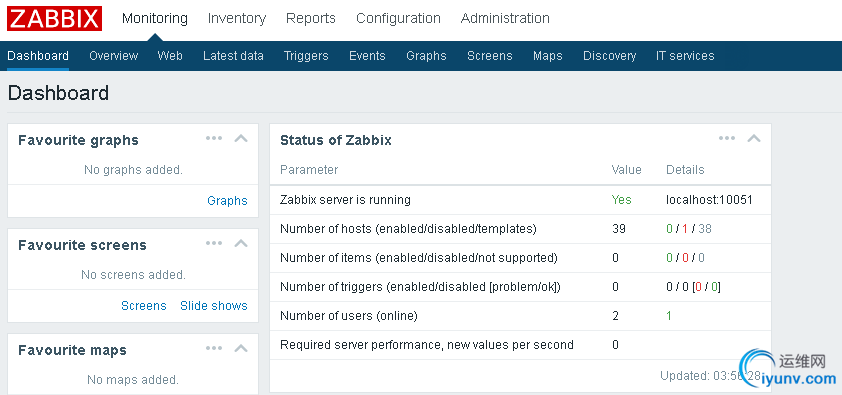Click the Screens link under Favourite screens
The width and height of the screenshot is (842, 395).
point(144,306)
